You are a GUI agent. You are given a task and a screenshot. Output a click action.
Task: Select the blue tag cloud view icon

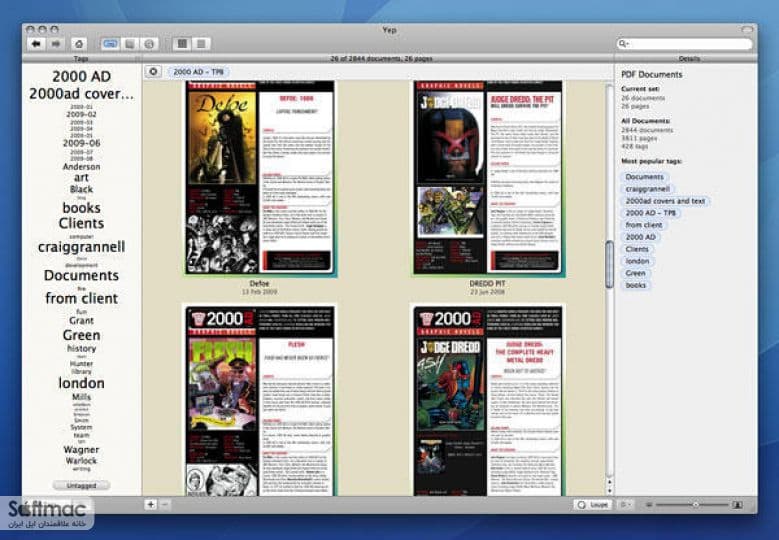pyautogui.click(x=110, y=44)
